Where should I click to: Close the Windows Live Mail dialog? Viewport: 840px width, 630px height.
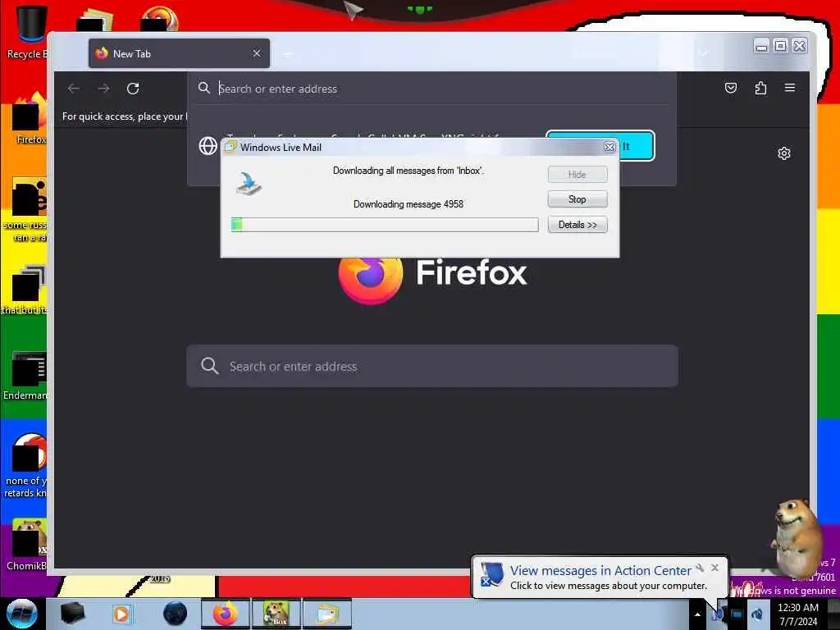pyautogui.click(x=609, y=147)
